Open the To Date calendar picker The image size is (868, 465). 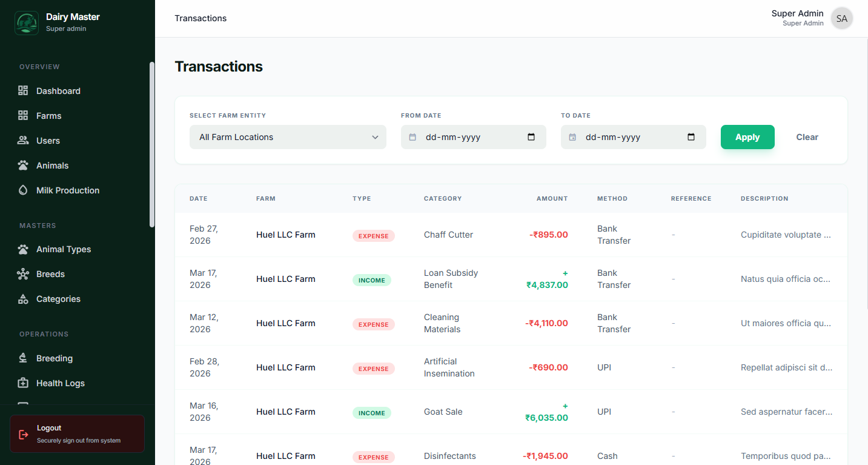pos(691,137)
